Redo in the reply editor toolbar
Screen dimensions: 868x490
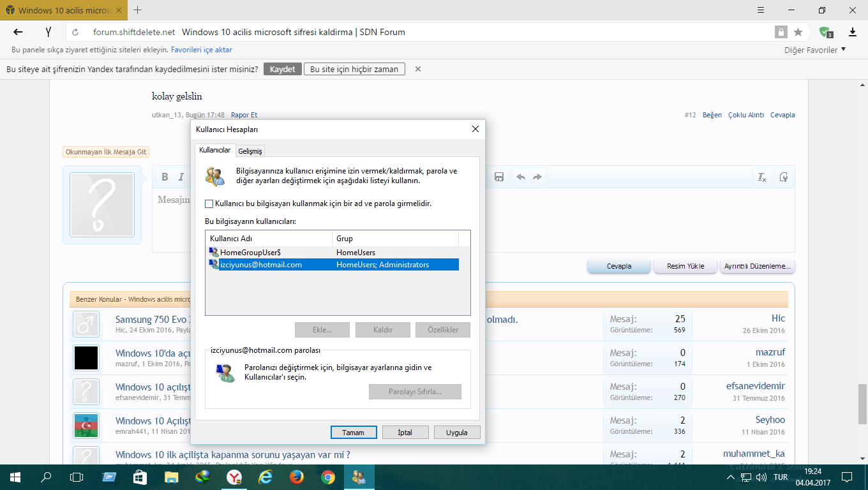coord(537,177)
